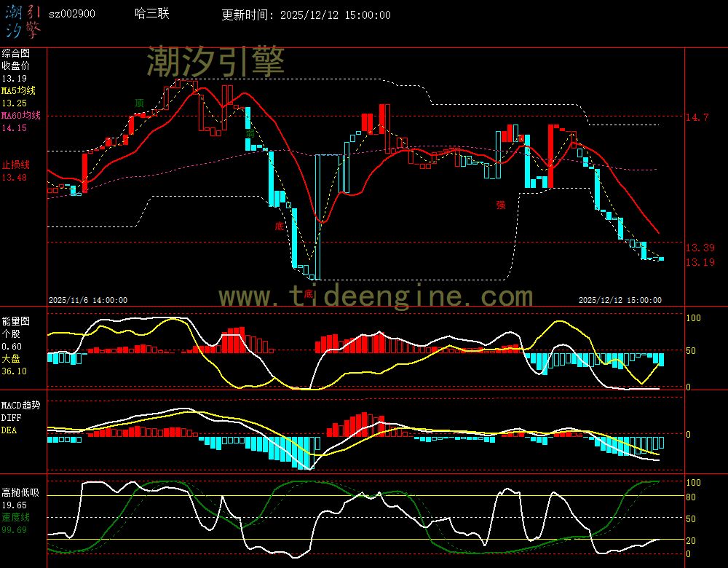The image size is (728, 568).
Task: Toggle the MA60均线 legend entry
Action: pos(21,116)
